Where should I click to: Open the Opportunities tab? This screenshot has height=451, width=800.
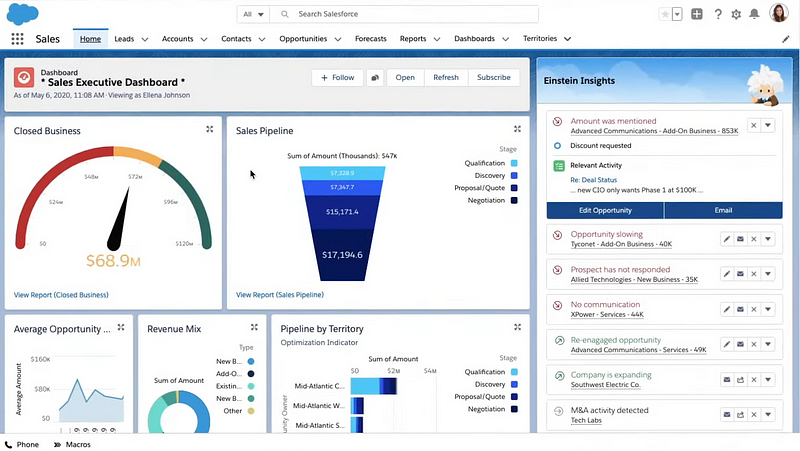point(303,39)
